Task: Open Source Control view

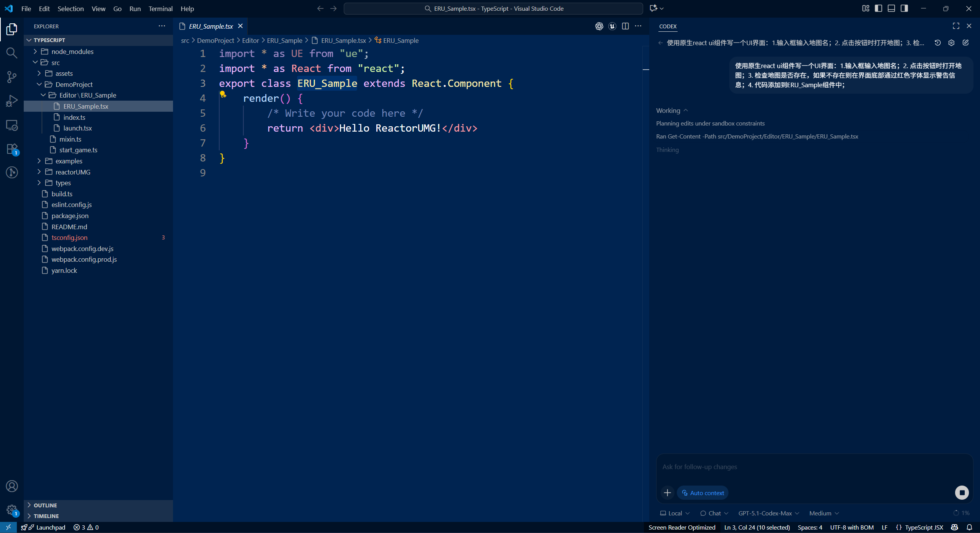Action: [12, 77]
